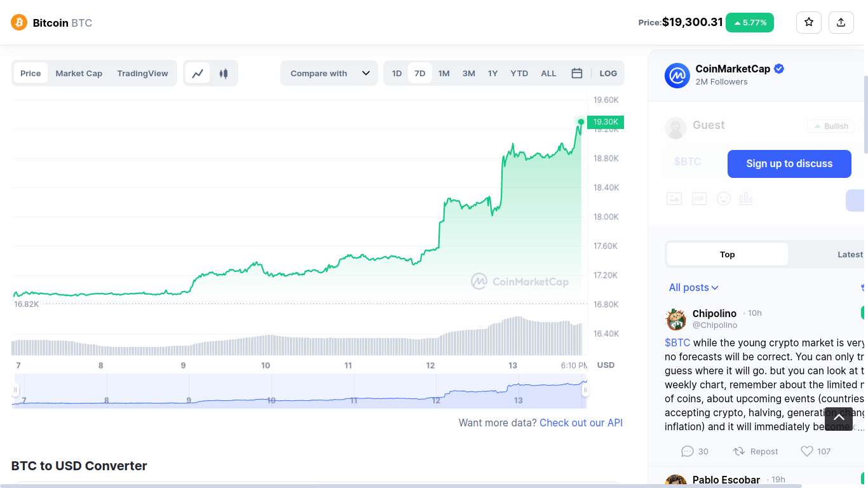Open Chipolino's profile name link
This screenshot has width=868, height=488.
pos(714,313)
